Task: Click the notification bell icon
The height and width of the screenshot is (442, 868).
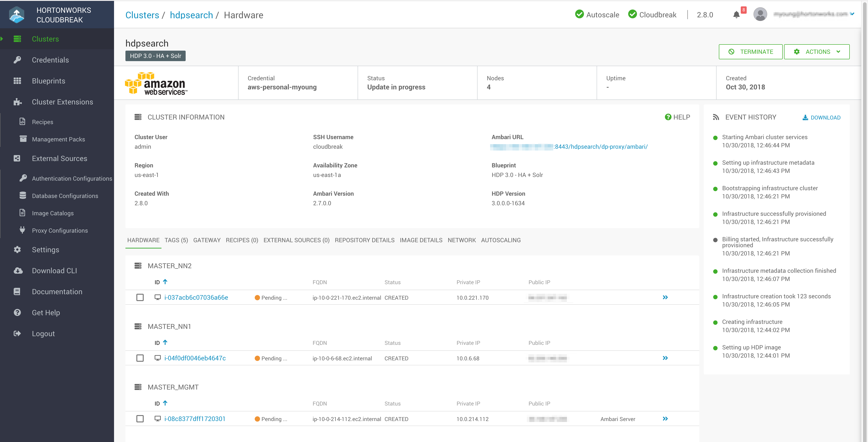Action: [x=736, y=15]
